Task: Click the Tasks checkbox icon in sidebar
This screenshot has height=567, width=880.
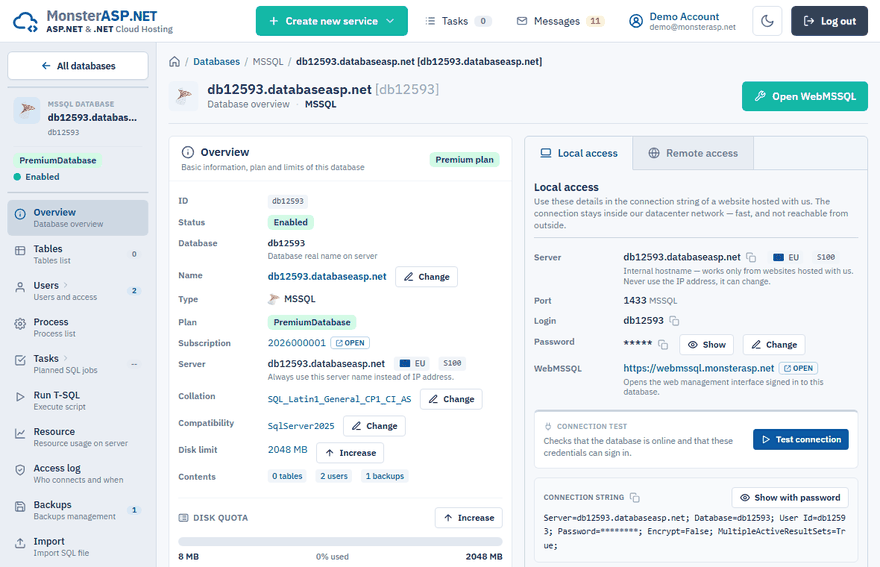Action: pos(20,360)
